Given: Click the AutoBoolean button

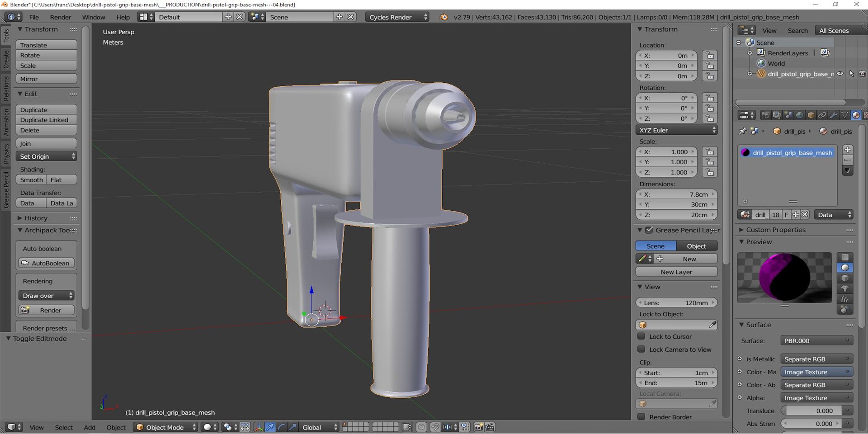Looking at the screenshot, I should pyautogui.click(x=46, y=263).
